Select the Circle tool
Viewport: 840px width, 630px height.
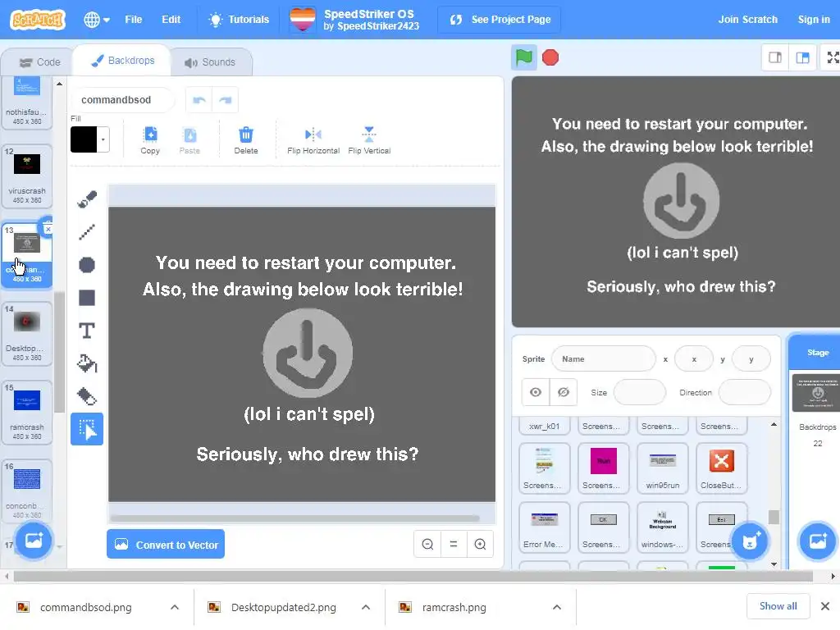pos(87,265)
